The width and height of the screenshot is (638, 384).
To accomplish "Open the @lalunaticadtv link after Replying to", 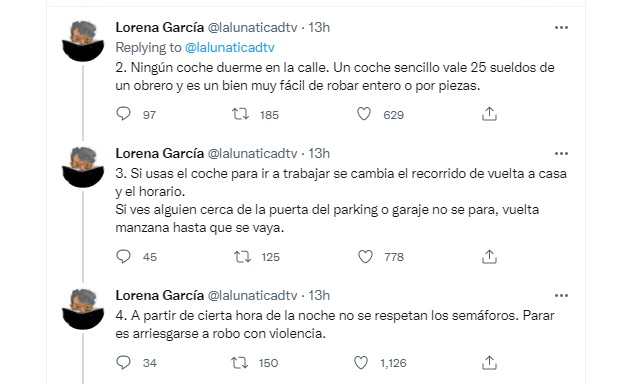I will 230,48.
